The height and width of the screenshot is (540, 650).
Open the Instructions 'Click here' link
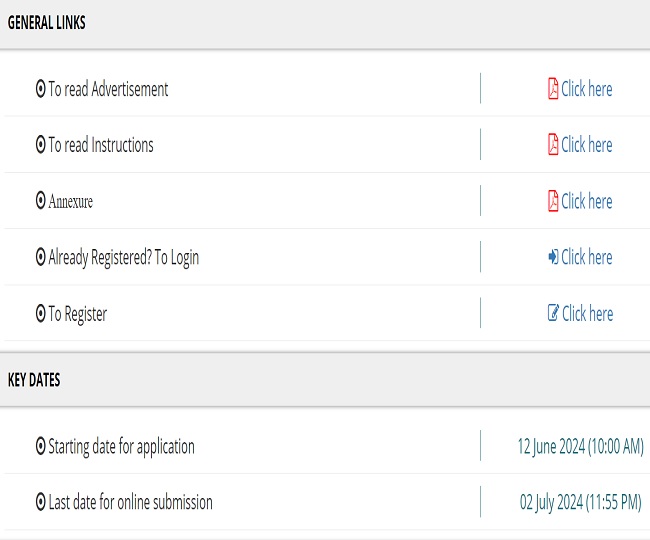click(587, 145)
